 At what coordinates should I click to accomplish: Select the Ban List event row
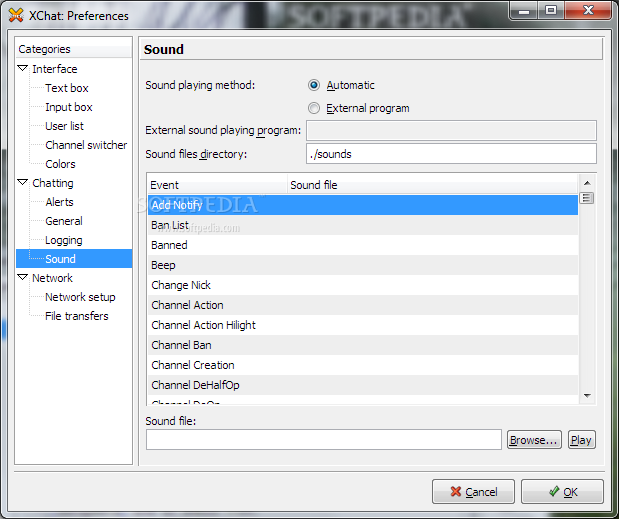(x=363, y=225)
